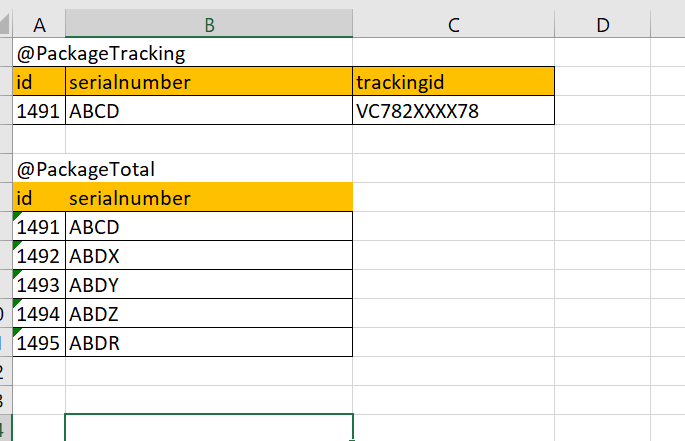Screen dimensions: 685x441
Task: Select the cell containing ABDY
Action: click(209, 285)
